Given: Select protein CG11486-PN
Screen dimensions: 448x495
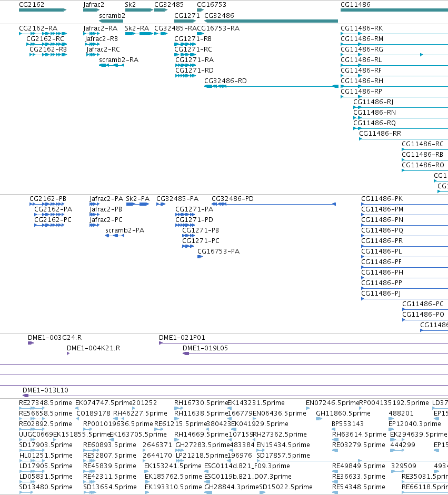Looking at the screenshot, I should tap(382, 220).
